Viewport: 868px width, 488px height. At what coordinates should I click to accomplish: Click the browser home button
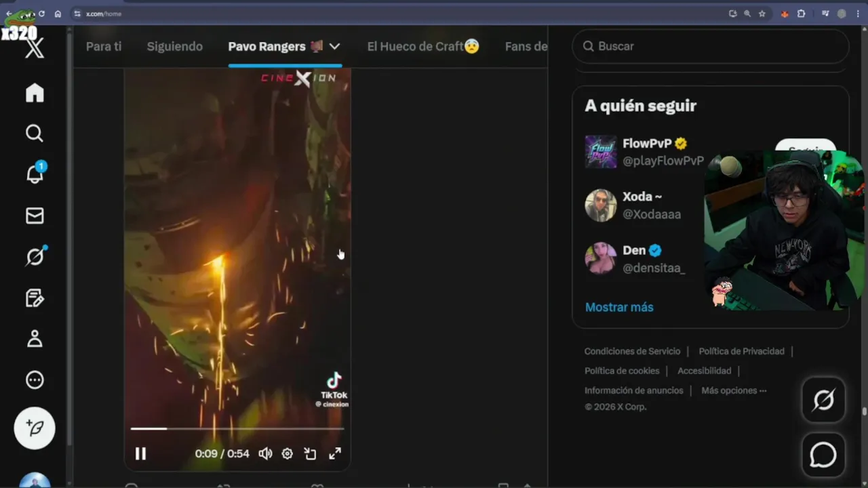(58, 14)
